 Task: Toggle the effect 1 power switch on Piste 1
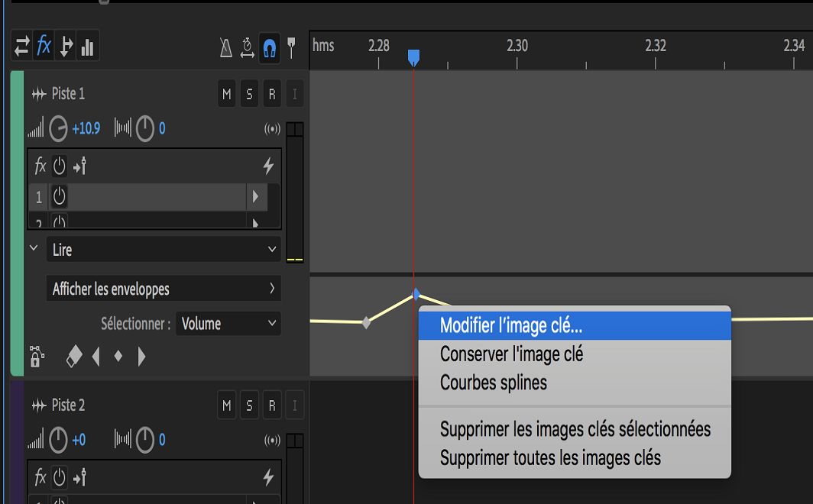(x=60, y=196)
